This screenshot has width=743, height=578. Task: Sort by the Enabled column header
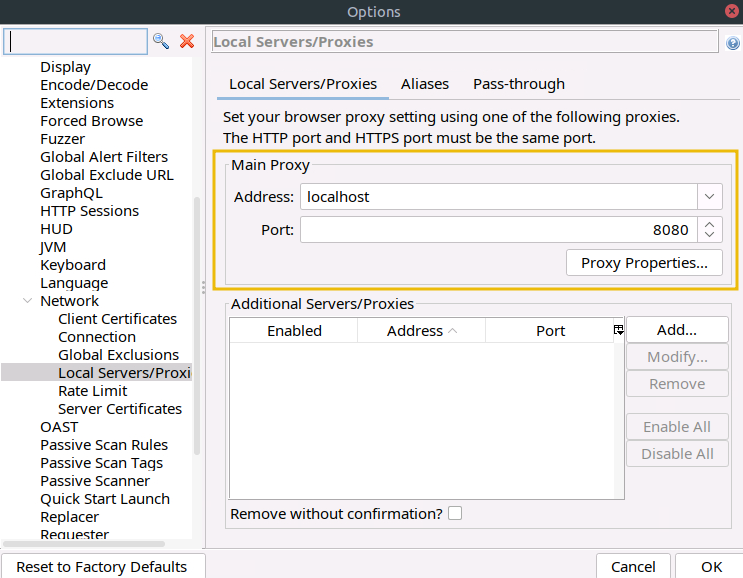point(294,331)
